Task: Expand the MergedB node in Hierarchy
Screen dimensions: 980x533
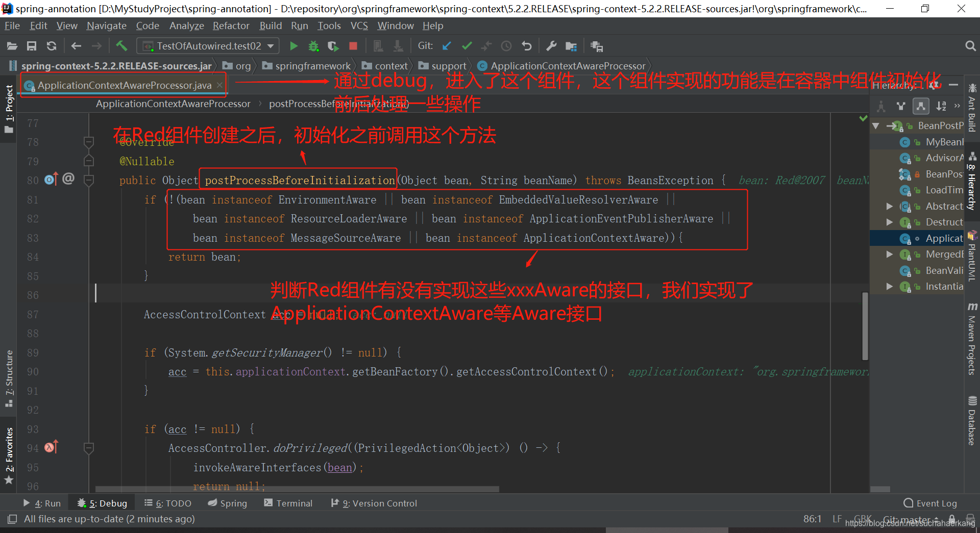Action: (889, 254)
